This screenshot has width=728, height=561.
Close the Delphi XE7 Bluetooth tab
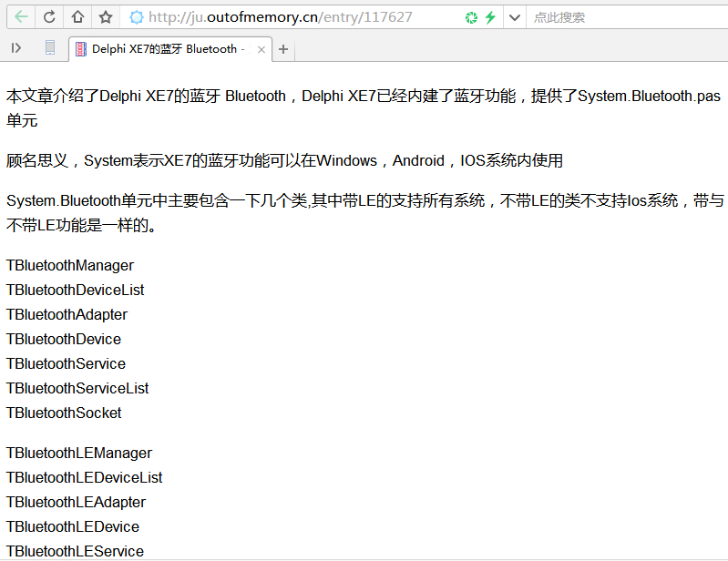click(261, 49)
